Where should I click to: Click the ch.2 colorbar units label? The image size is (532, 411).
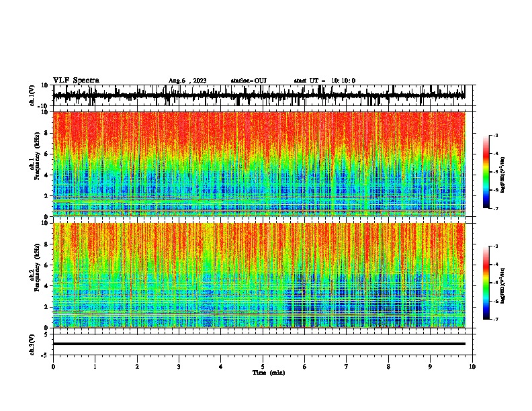503,285
